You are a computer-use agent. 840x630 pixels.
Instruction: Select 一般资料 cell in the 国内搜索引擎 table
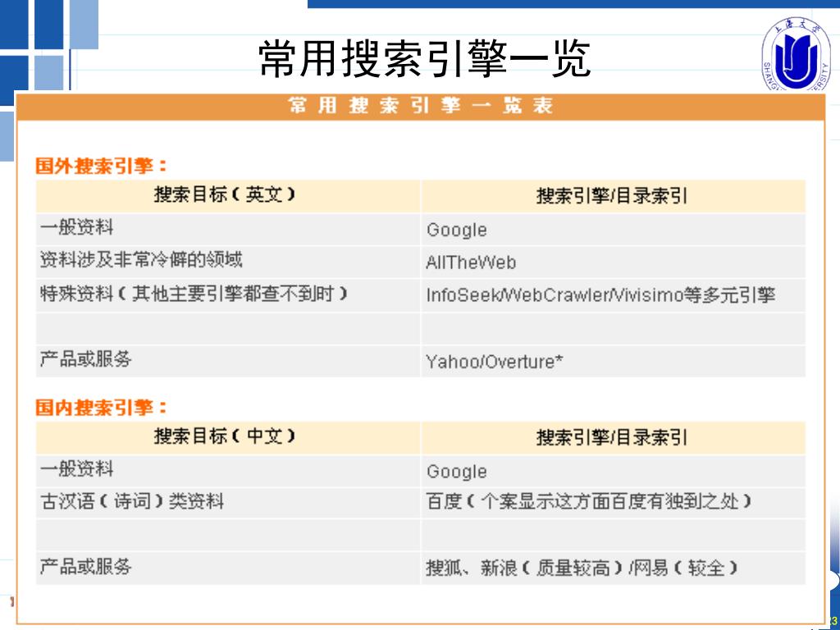[x=228, y=471]
